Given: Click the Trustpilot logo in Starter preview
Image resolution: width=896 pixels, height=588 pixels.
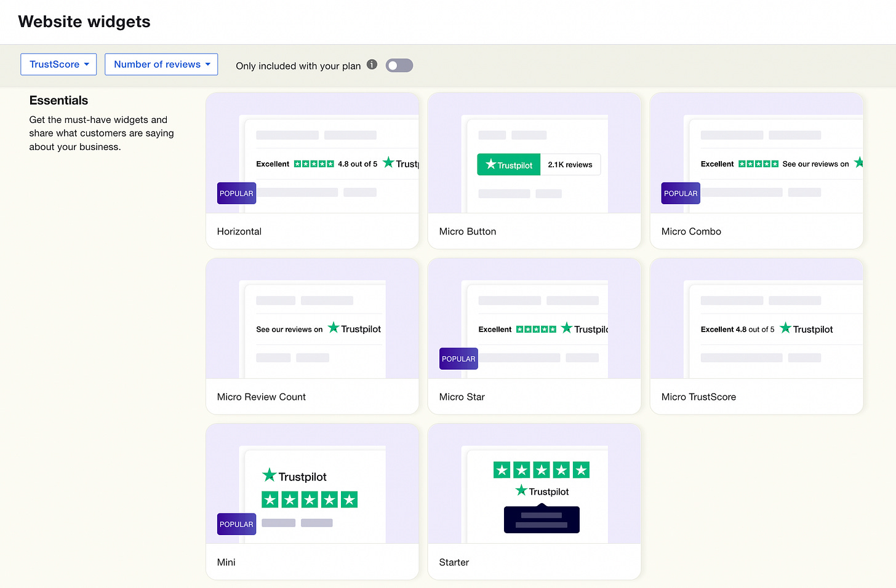Looking at the screenshot, I should [x=542, y=491].
